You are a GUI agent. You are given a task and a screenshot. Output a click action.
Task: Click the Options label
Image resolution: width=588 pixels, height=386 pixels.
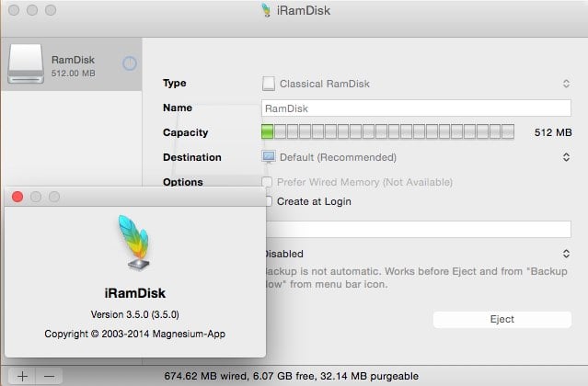pos(183,182)
